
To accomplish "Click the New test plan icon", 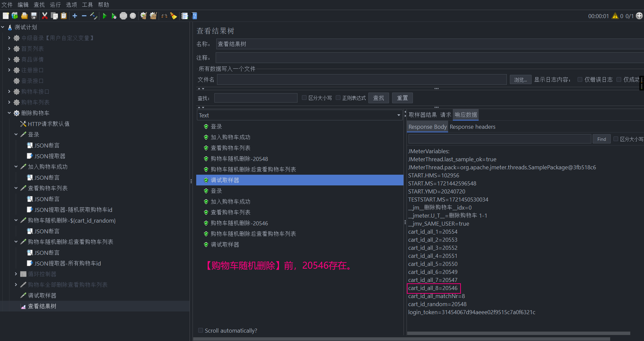I will click(x=6, y=16).
